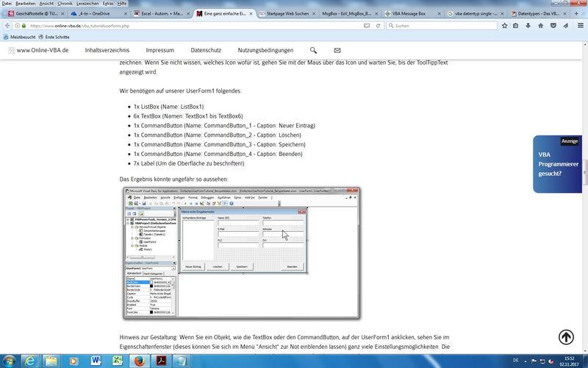
Task: Open the Ansicht menu
Action: point(46,4)
